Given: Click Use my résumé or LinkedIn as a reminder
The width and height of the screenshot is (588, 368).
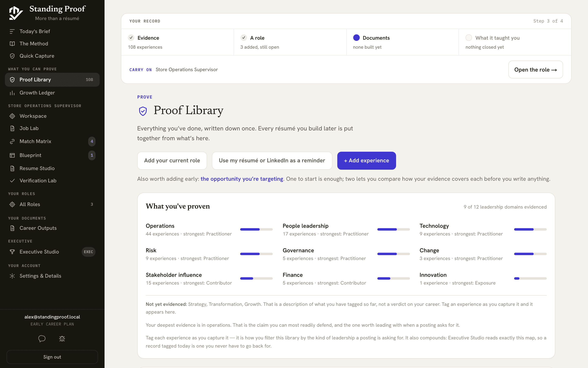Looking at the screenshot, I should click(x=272, y=161).
